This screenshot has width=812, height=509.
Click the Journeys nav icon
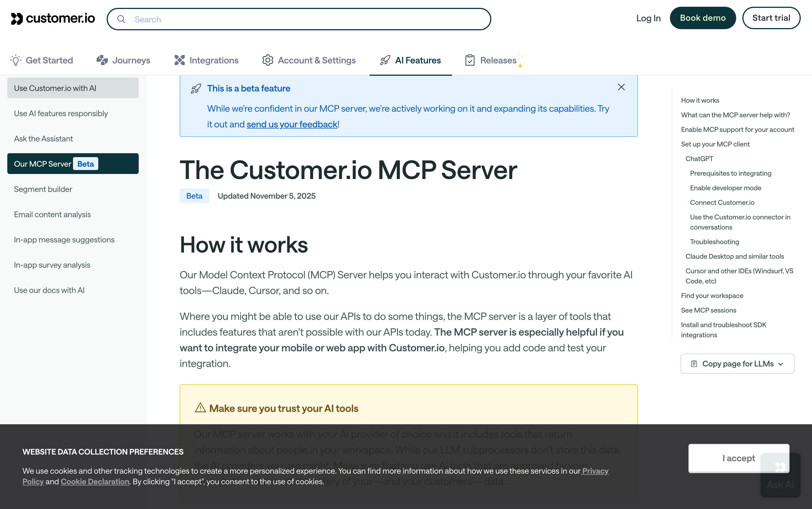(x=102, y=60)
